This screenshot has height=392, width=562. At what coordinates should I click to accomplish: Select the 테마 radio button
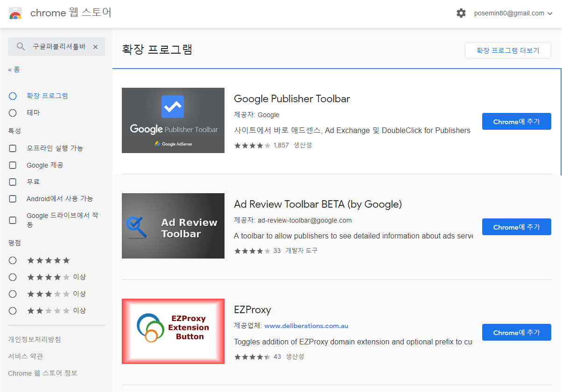point(13,113)
